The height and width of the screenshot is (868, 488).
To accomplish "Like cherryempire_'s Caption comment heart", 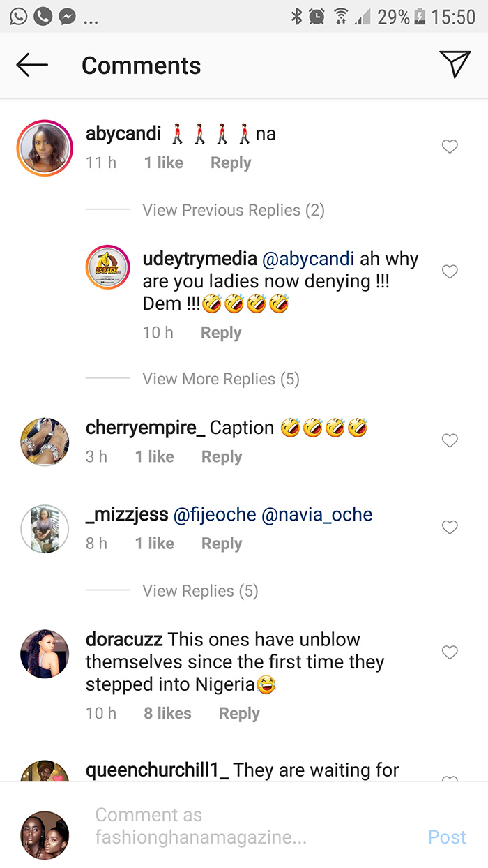I will (450, 440).
